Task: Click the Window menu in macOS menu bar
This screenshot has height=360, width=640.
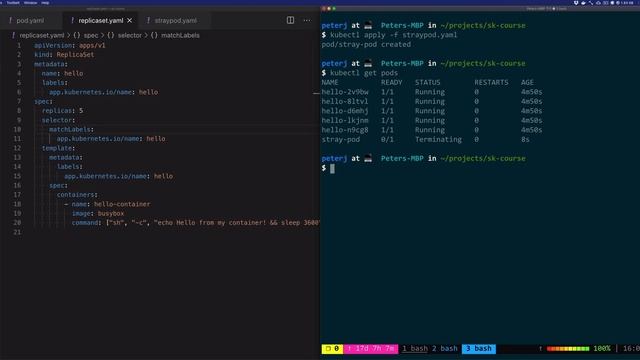Action: [x=30, y=2]
